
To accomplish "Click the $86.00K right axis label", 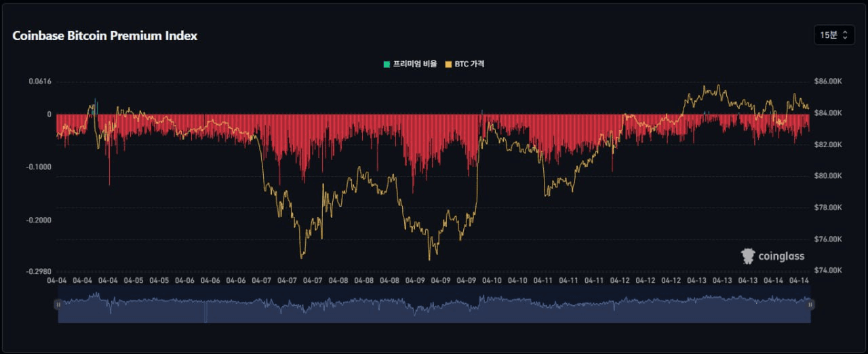I will 828,81.
